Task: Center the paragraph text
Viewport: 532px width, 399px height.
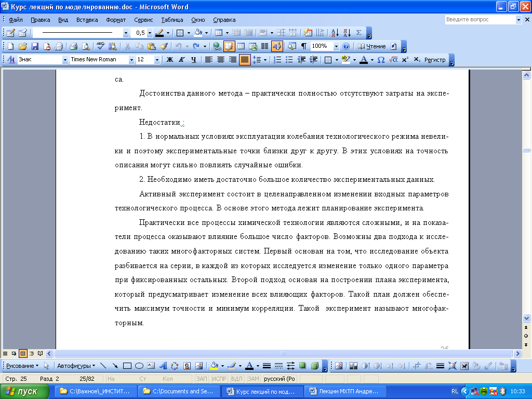Action: 220,60
